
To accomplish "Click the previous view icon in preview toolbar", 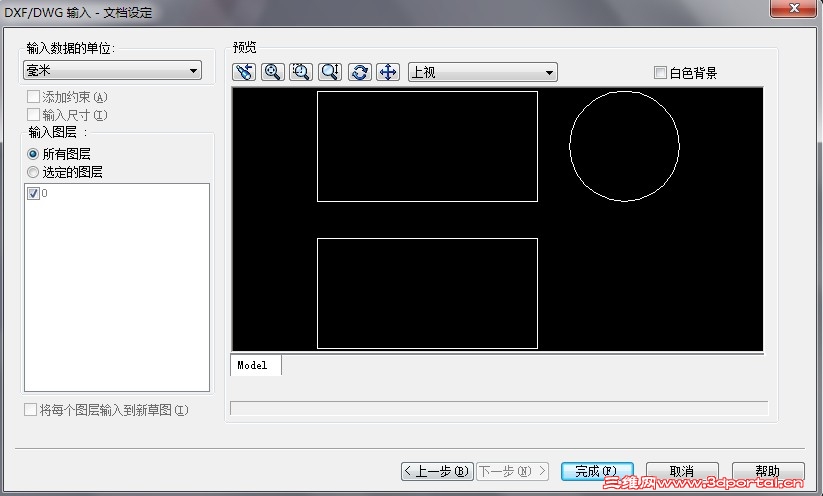I will (244, 72).
